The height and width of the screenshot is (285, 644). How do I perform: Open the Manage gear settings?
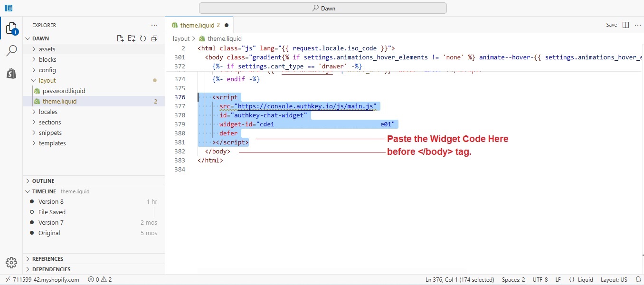[11, 263]
